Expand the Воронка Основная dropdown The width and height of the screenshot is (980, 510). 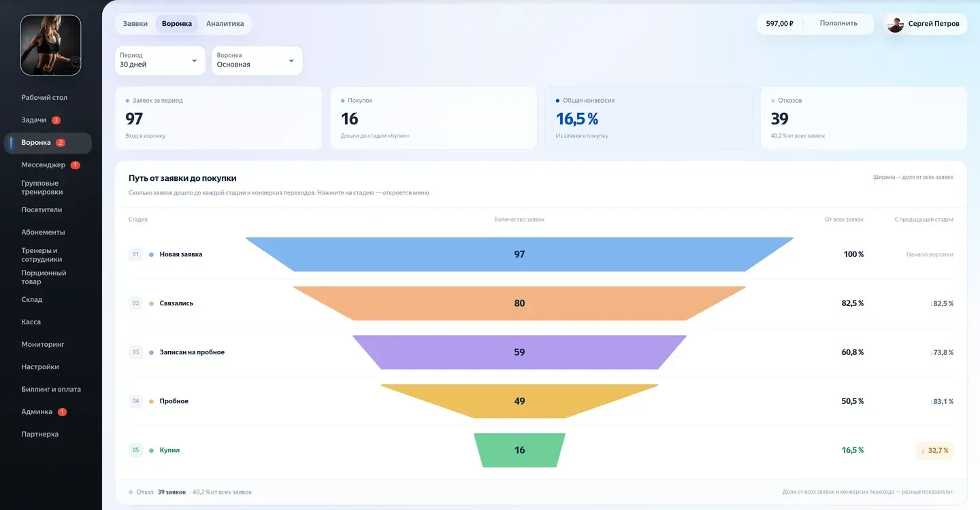257,61
